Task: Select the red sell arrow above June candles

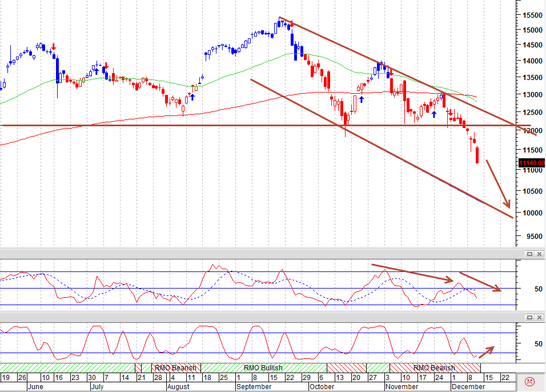Action: coord(54,47)
